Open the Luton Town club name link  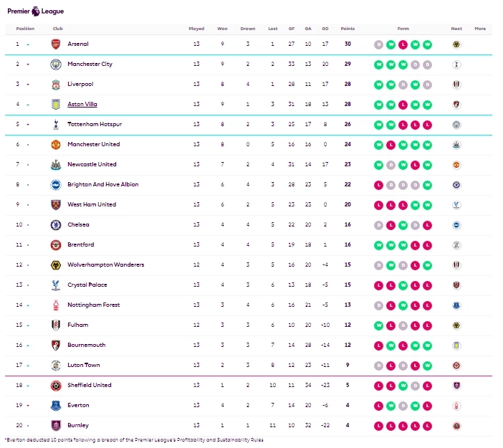point(83,366)
